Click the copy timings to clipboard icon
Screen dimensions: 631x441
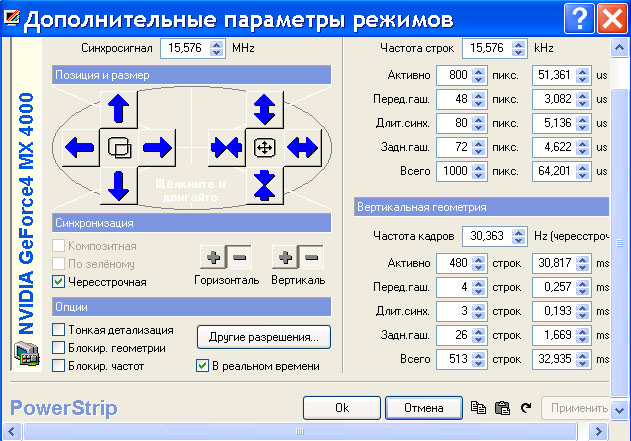(478, 408)
